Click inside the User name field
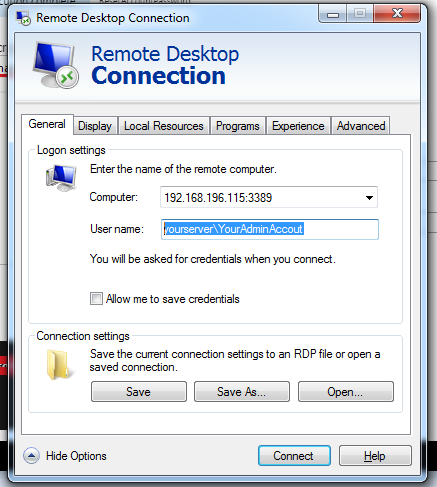Image resolution: width=437 pixels, height=487 pixels. coord(270,229)
